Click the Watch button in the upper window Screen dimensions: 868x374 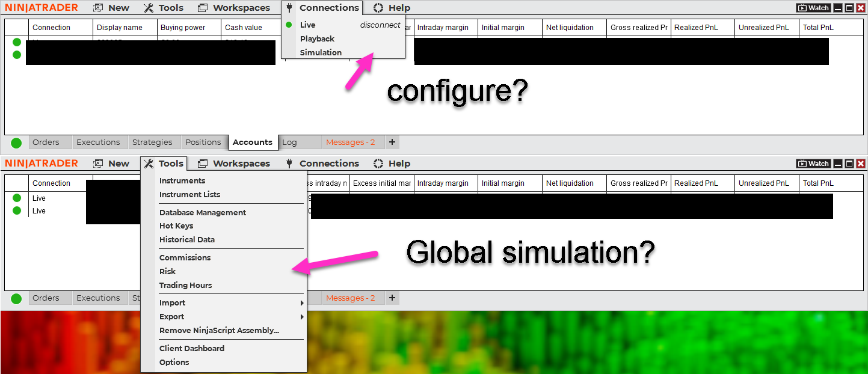[x=813, y=8]
